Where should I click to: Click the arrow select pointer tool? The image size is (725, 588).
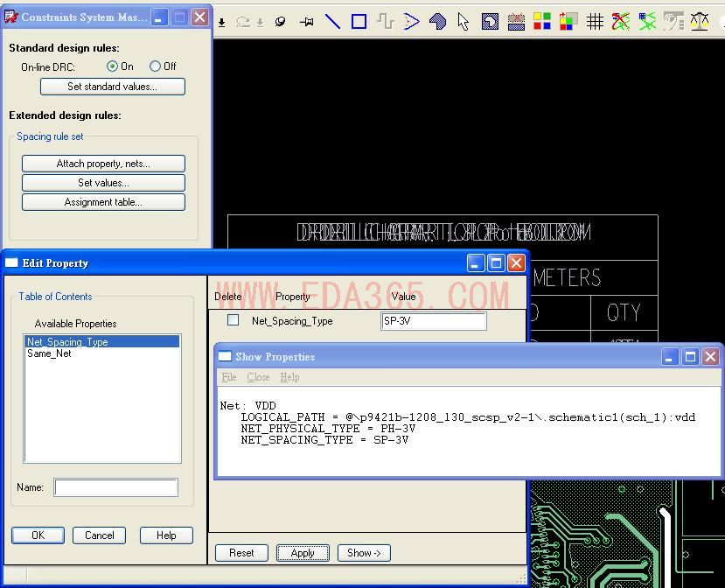464,22
